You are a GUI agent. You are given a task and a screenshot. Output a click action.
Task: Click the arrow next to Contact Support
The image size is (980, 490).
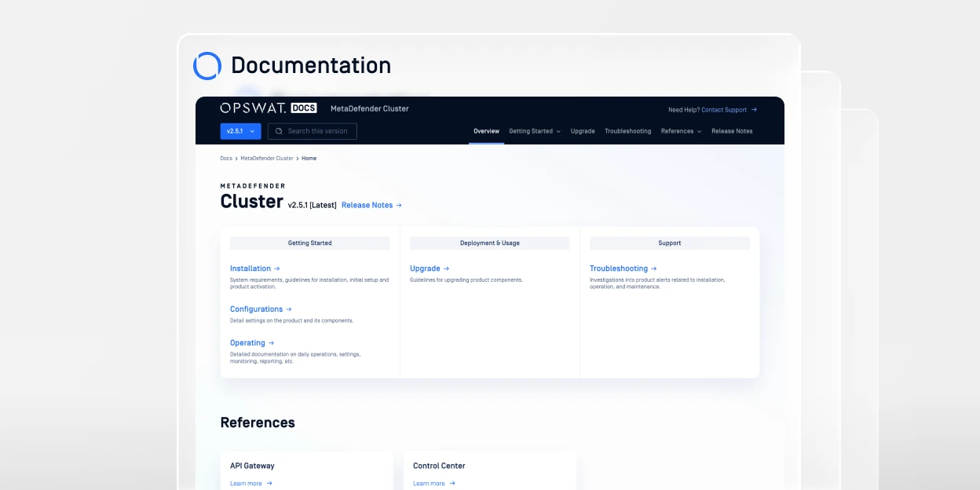click(x=755, y=110)
